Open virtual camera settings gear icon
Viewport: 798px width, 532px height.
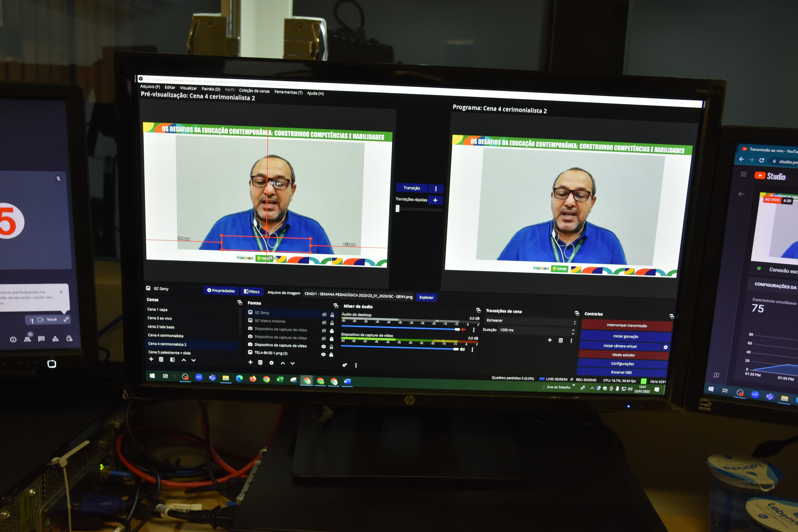click(x=665, y=347)
